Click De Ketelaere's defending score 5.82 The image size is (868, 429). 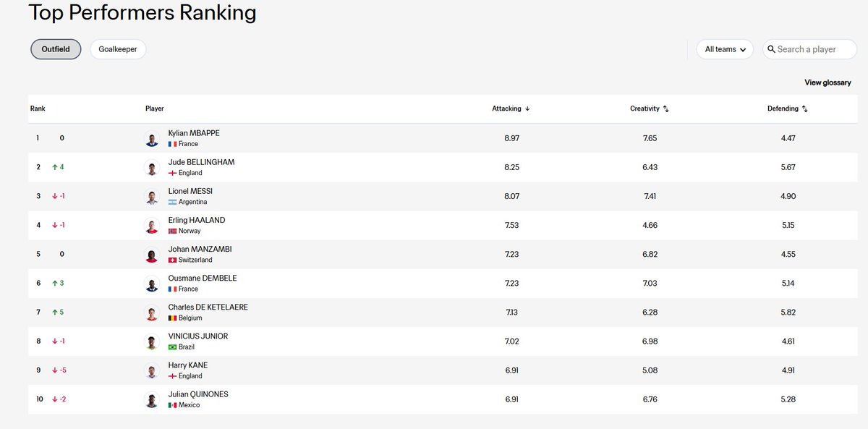coord(788,312)
